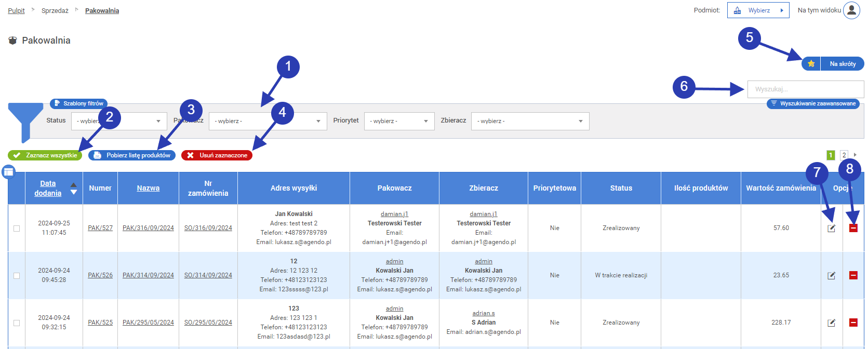Edit order PAK/526 with pencil icon

pyautogui.click(x=831, y=275)
